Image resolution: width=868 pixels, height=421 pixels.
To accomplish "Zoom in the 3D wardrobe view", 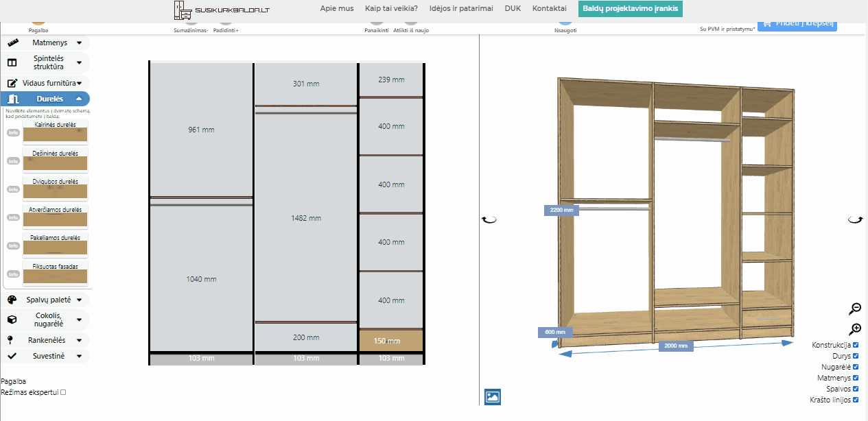I will point(855,329).
